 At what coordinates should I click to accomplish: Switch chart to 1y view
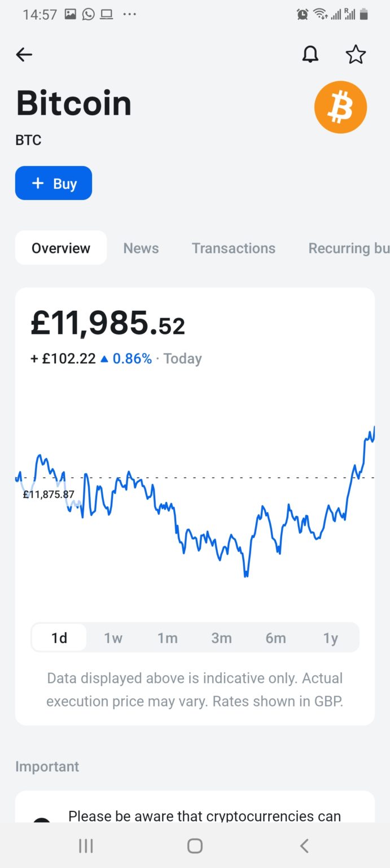click(330, 637)
